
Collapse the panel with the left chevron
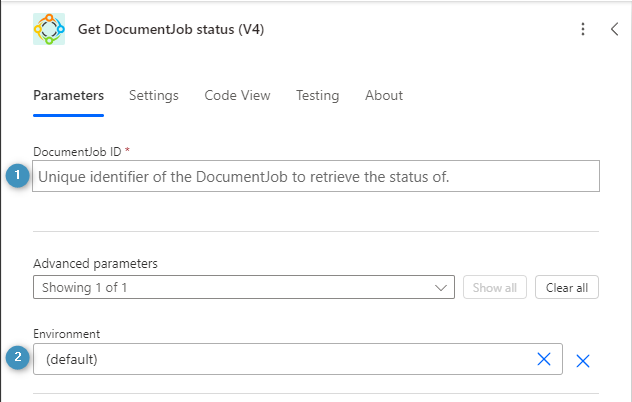point(614,29)
